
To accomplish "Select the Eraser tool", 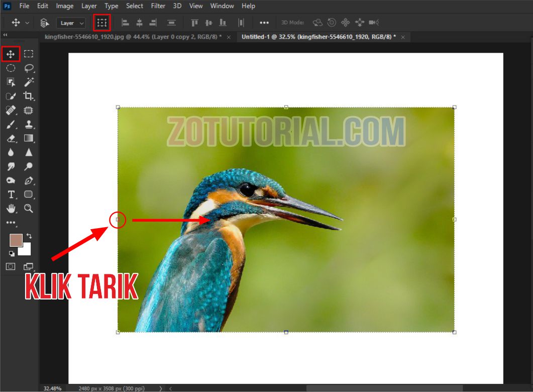I will coord(11,138).
